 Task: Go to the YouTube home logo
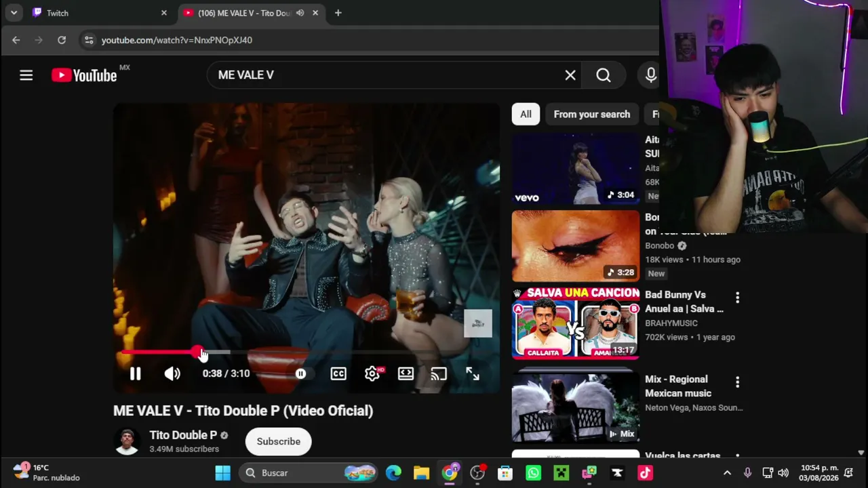pyautogui.click(x=85, y=75)
